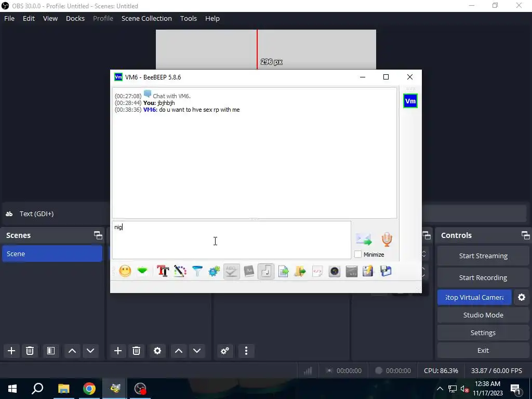
Task: Add a new source with plus icon
Action: [x=118, y=351]
